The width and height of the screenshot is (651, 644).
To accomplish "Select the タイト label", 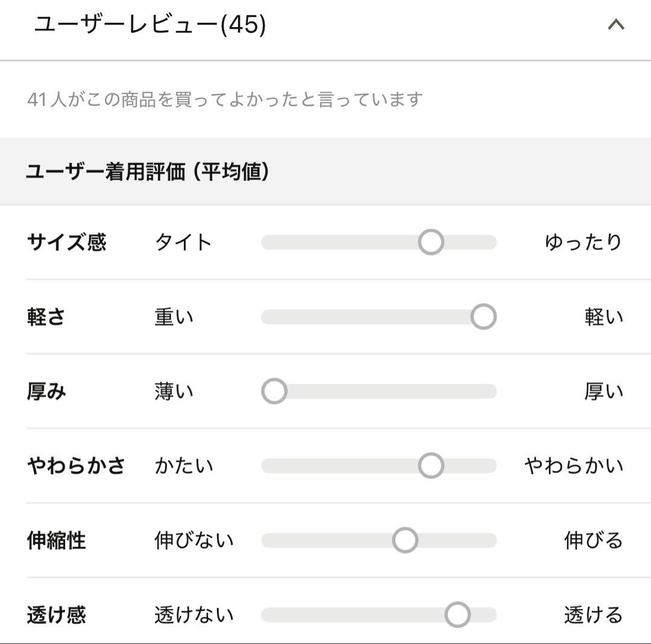I will (182, 242).
